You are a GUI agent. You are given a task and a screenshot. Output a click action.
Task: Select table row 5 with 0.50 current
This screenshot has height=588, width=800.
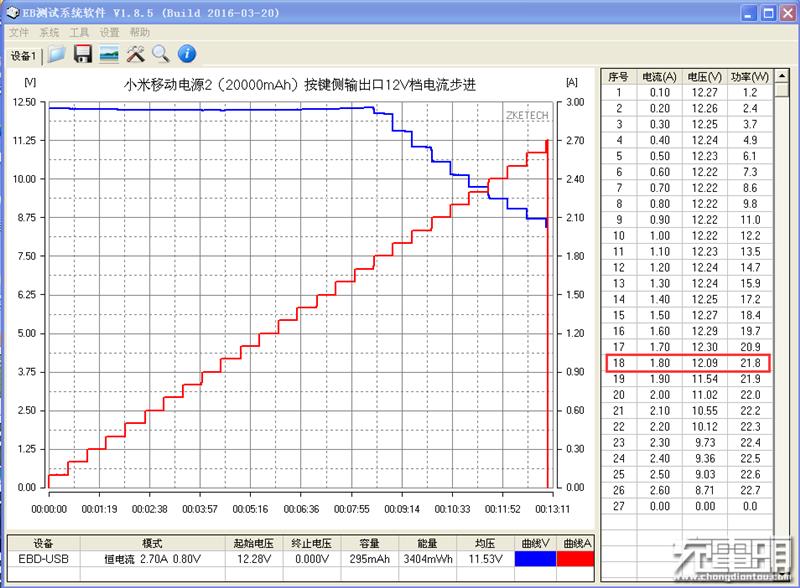(687, 156)
